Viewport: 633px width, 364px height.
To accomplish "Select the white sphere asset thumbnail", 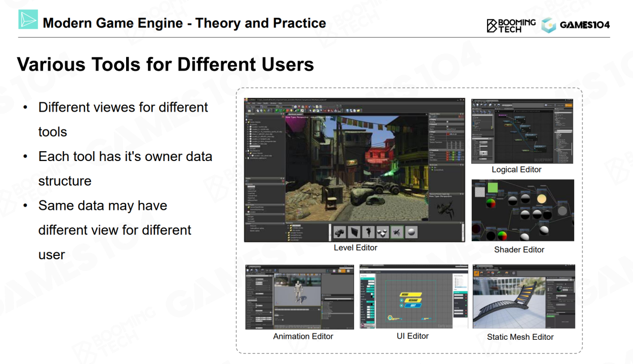I will coord(411,232).
